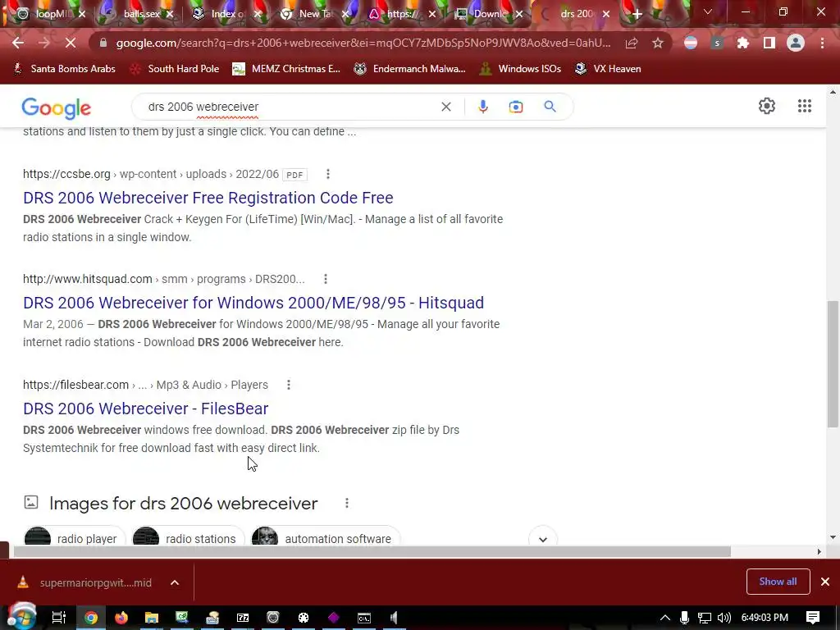Select the radio player image chip
This screenshot has width=840, height=630.
pos(75,538)
